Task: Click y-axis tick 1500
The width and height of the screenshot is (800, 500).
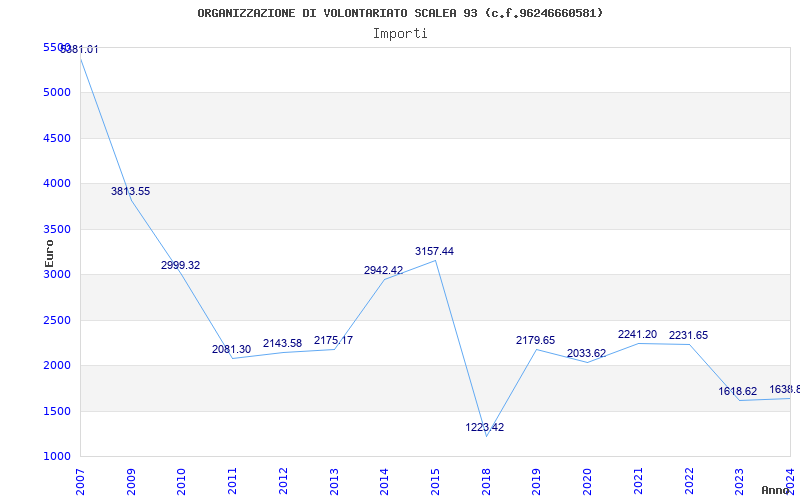Action: point(57,411)
